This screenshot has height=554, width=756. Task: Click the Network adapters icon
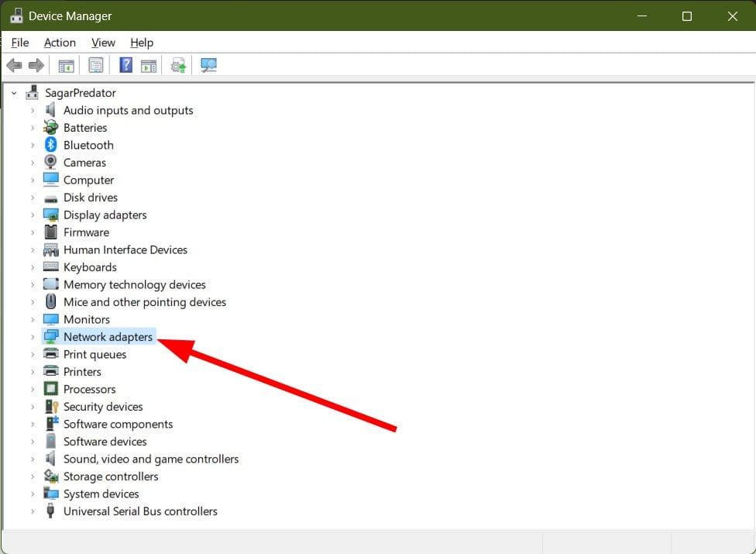(x=50, y=336)
